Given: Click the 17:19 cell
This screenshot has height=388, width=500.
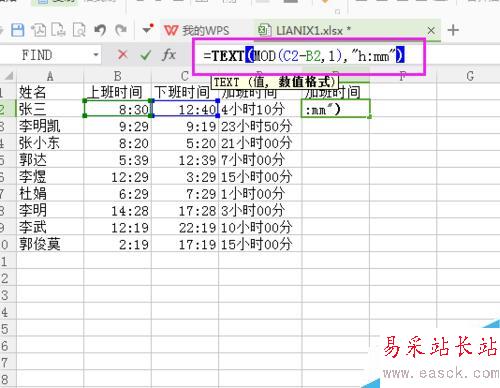Looking at the screenshot, I should (185, 244).
